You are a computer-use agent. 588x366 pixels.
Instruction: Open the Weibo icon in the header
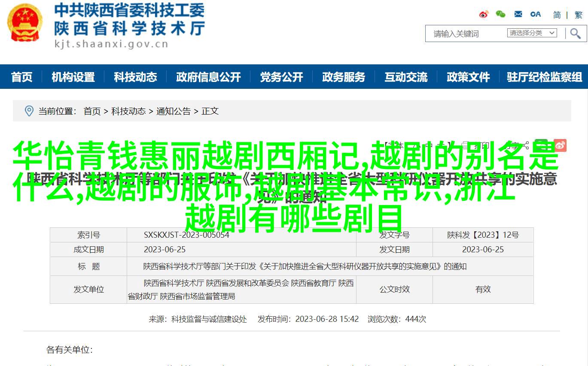pyautogui.click(x=484, y=14)
